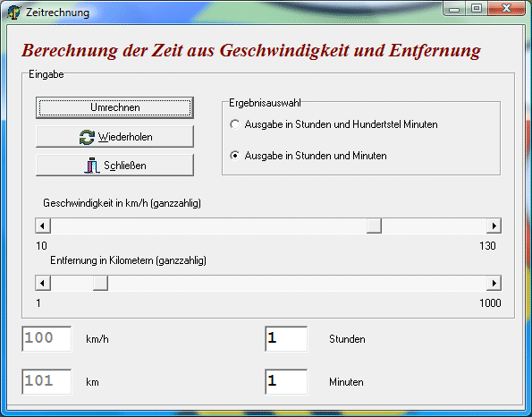
Task: Increase speed with right scrollbar arrow
Action: [494, 226]
